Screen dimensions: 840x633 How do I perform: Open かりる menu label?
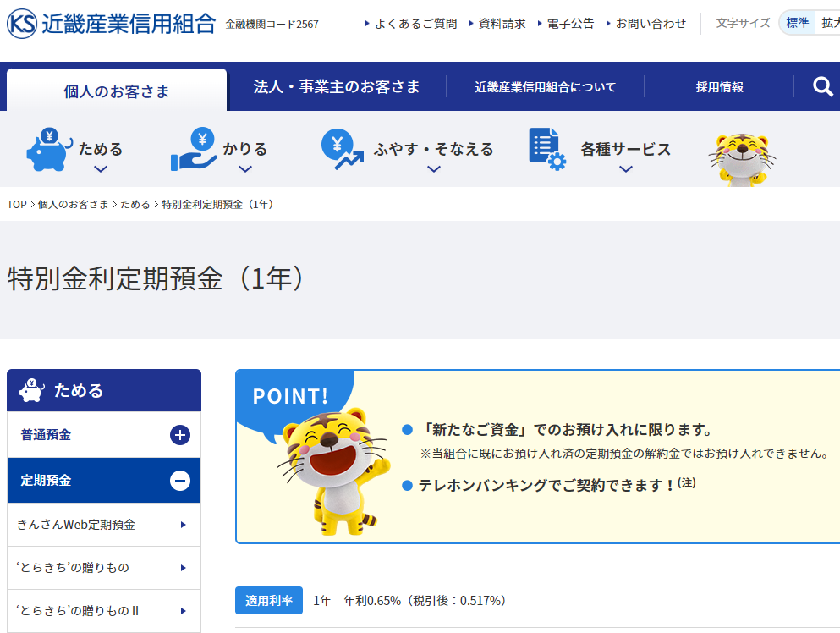[245, 149]
